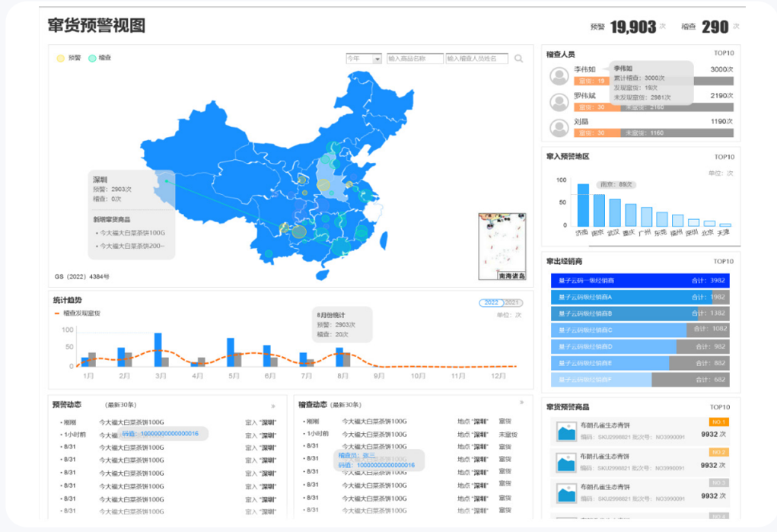Click 李伟如's avatar icon
Screen dimensions: 777x532
(560, 75)
